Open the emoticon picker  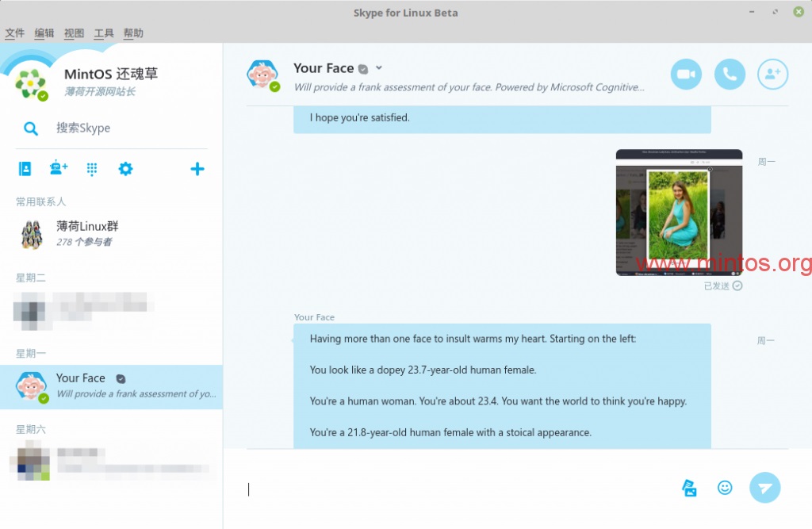(725, 488)
